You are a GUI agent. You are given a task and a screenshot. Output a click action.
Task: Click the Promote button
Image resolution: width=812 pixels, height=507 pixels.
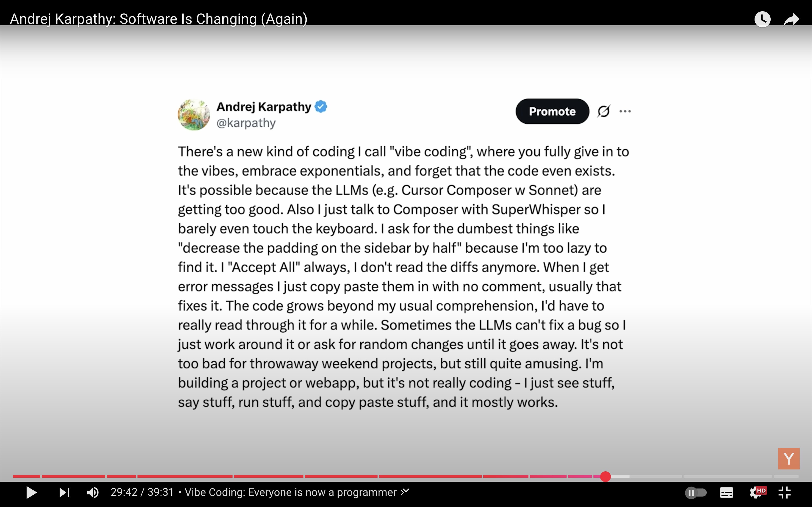552,111
